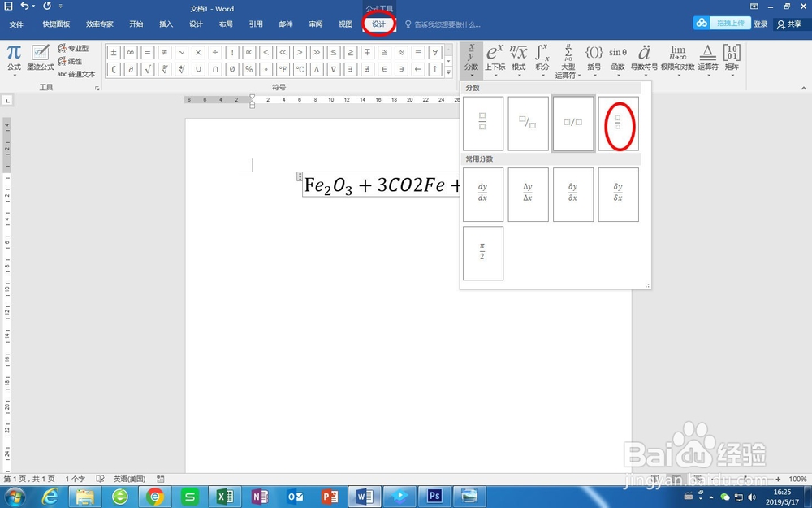Insert the for-all symbol
The width and height of the screenshot is (812, 508).
click(x=435, y=52)
